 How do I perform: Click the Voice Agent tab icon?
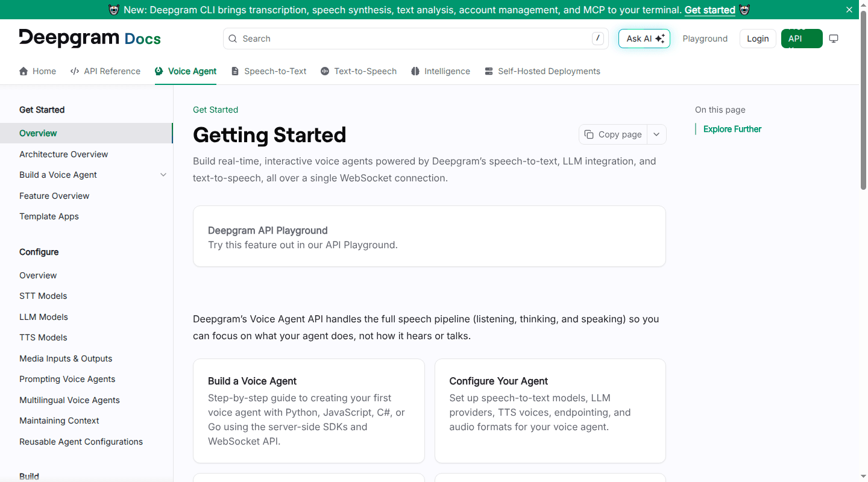(159, 71)
